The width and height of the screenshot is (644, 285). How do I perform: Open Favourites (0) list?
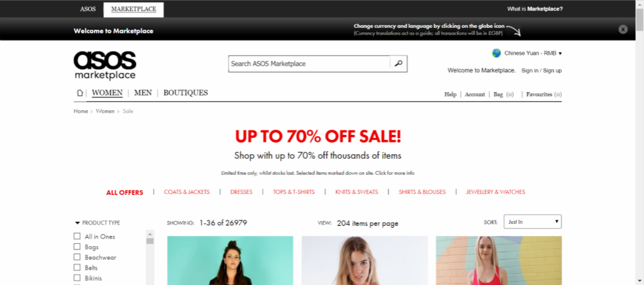(x=544, y=94)
